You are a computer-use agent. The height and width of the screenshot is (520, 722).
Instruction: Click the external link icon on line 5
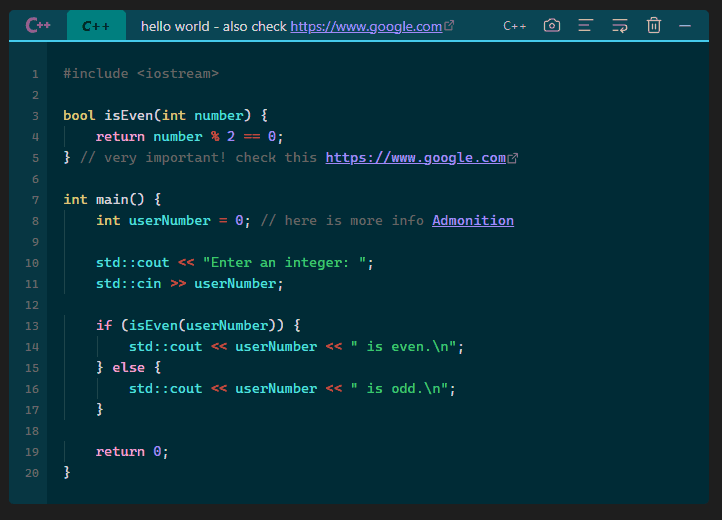pyautogui.click(x=513, y=158)
